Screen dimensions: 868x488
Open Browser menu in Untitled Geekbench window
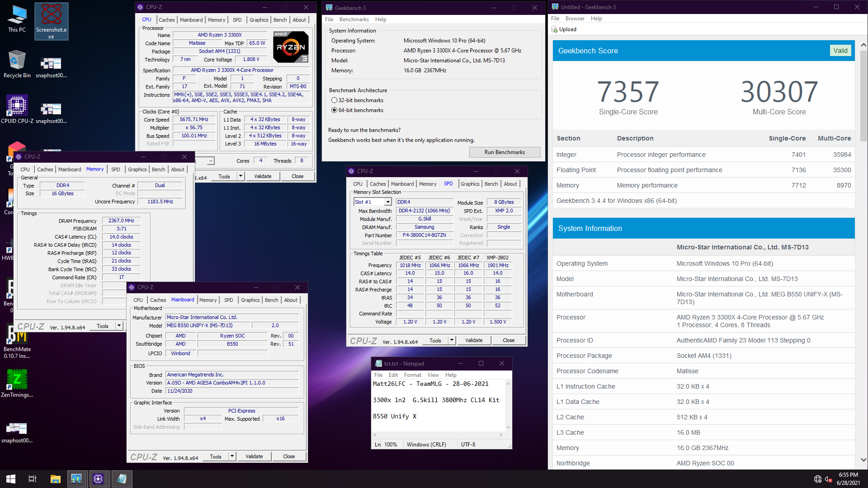coord(575,19)
